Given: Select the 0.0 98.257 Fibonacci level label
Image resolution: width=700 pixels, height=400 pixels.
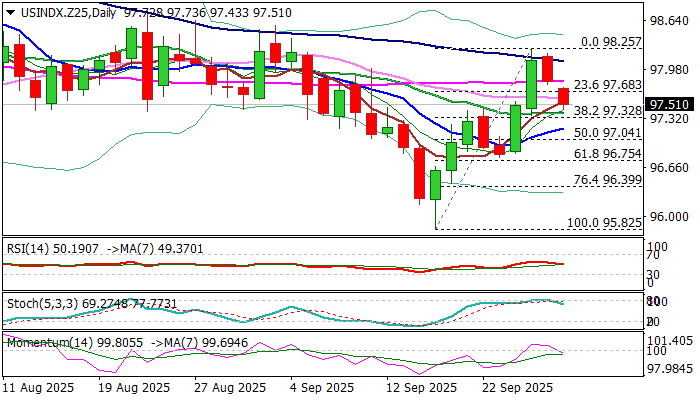Looking at the screenshot, I should [x=611, y=42].
